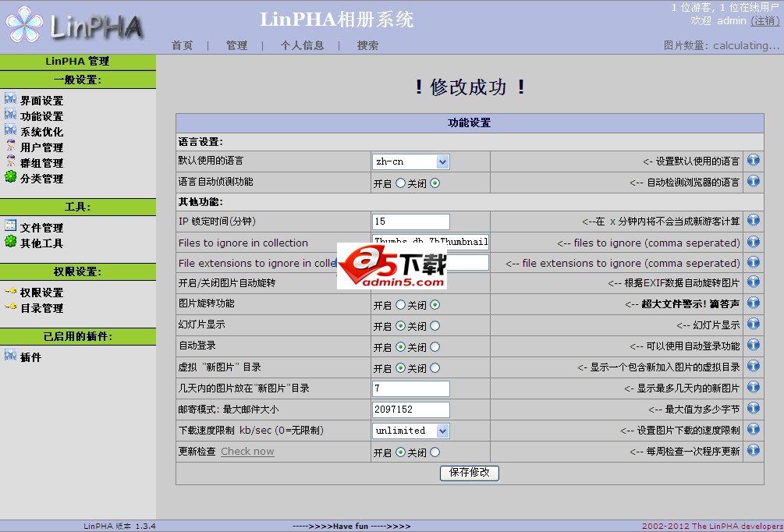Show info for 更新检查 row
This screenshot has height=532, width=784.
pos(754,450)
